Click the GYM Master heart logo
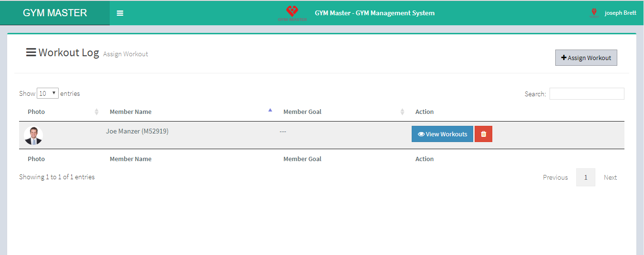644x255 pixels. tap(292, 12)
